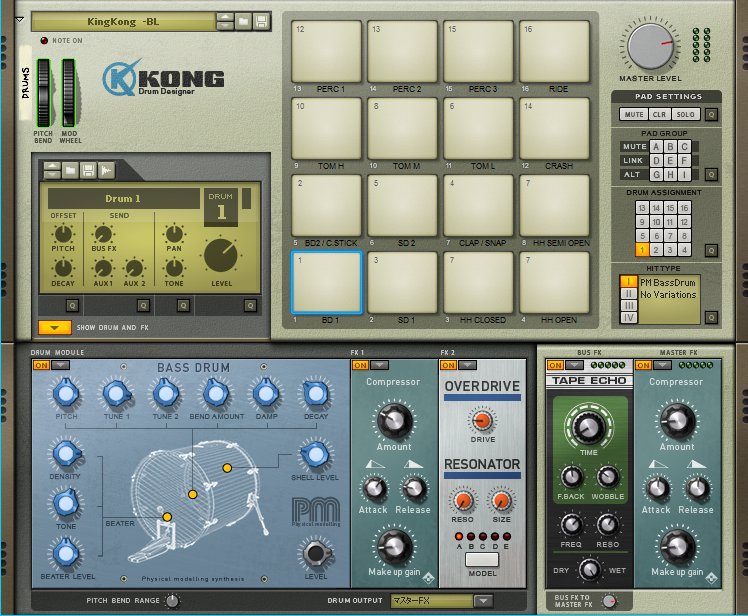Toggle Master FX Compressor ON button
The height and width of the screenshot is (616, 748).
[x=643, y=365]
